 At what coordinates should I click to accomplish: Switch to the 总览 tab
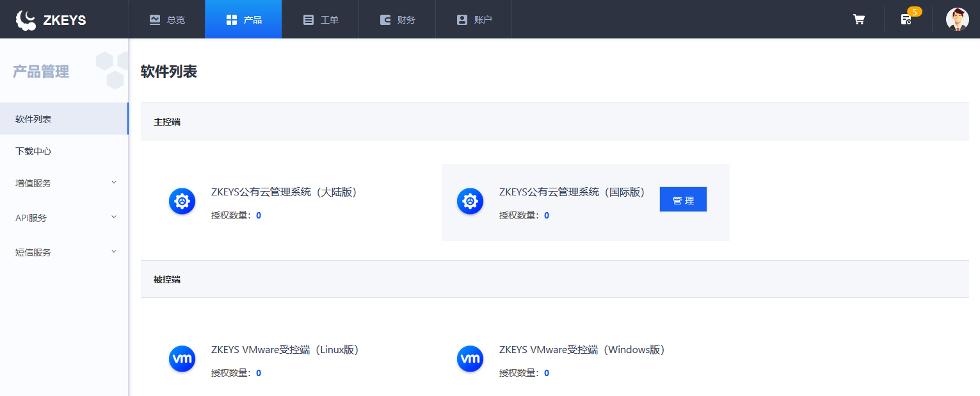(166, 19)
